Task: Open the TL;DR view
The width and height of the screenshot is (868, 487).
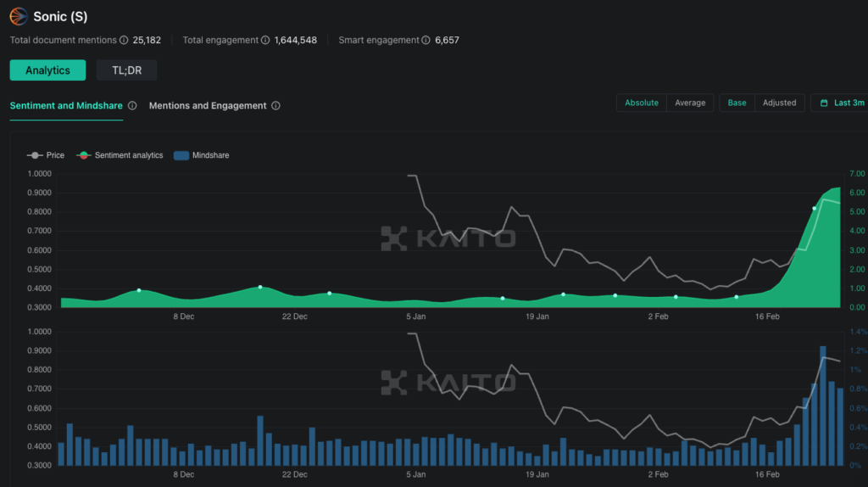Action: (x=127, y=70)
